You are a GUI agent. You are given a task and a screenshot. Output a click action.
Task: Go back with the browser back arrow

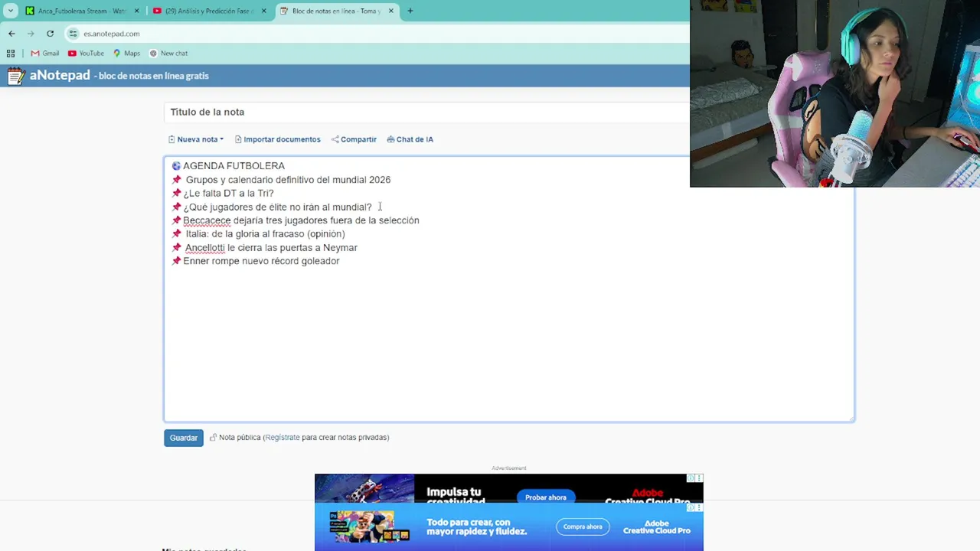(11, 34)
